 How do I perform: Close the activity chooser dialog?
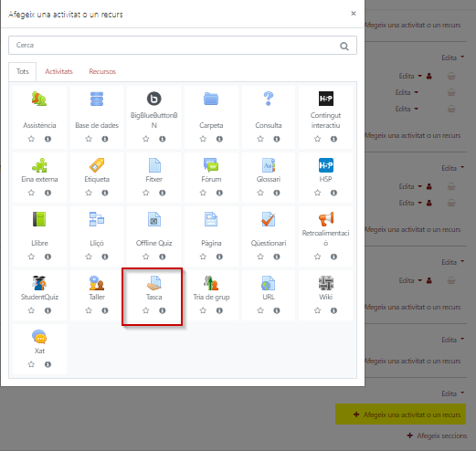click(354, 14)
